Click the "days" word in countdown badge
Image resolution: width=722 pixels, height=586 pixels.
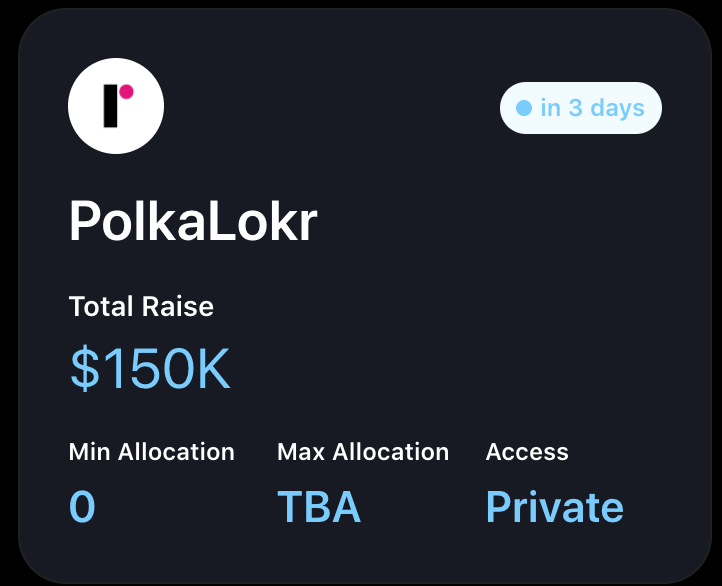tap(617, 109)
